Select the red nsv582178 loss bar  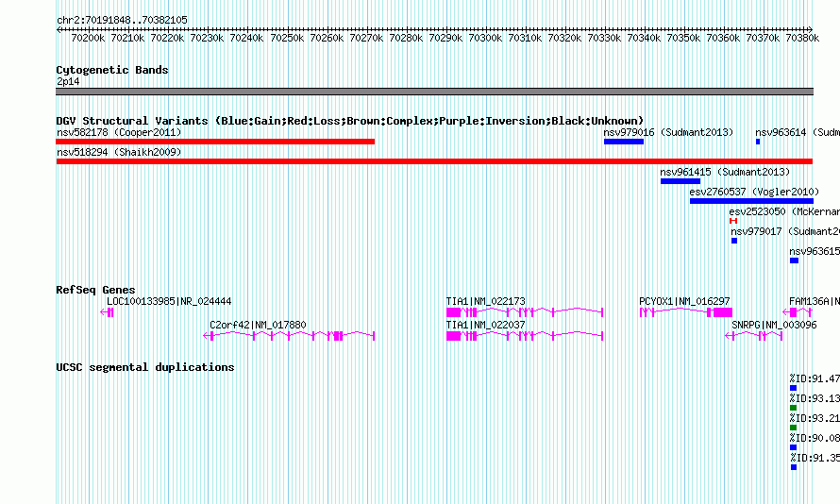(x=215, y=142)
